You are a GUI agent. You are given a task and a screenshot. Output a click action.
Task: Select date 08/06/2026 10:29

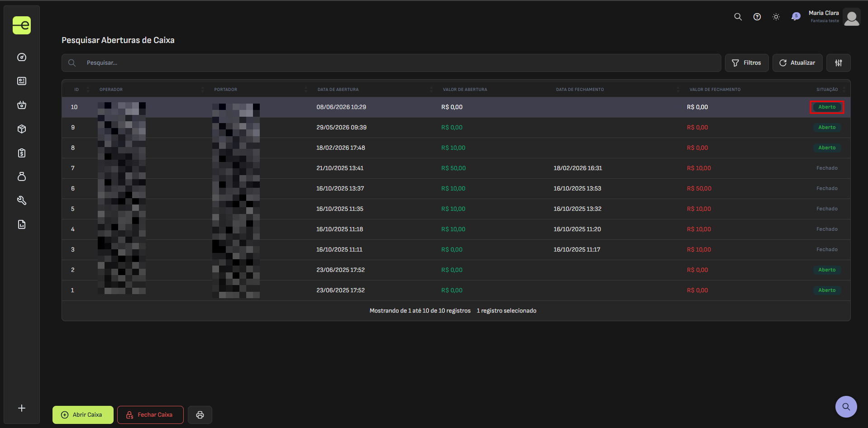coord(341,107)
